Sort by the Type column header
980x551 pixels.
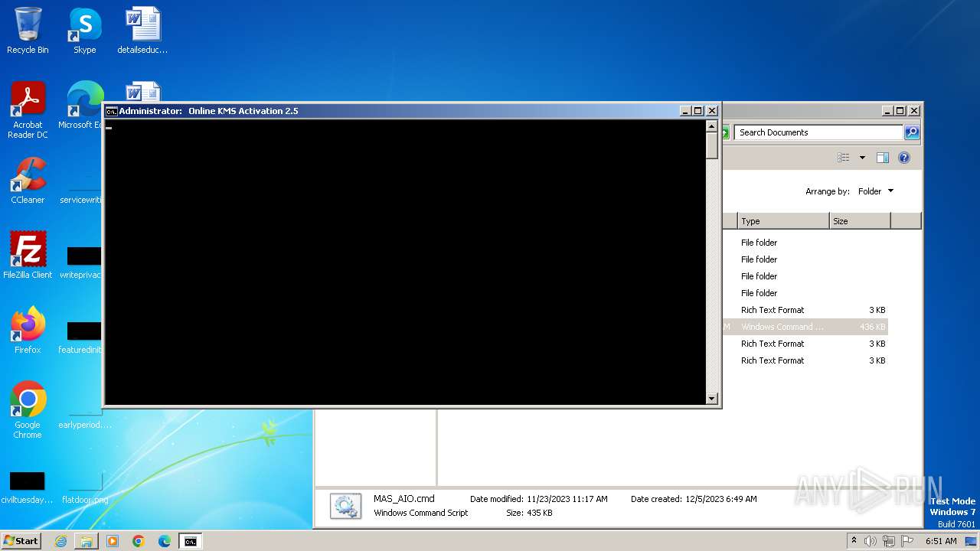[x=782, y=221]
